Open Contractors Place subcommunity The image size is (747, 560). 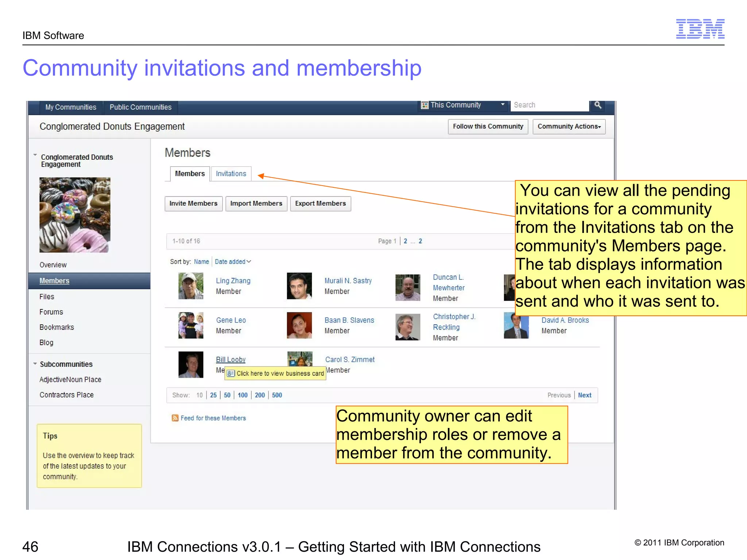(66, 395)
